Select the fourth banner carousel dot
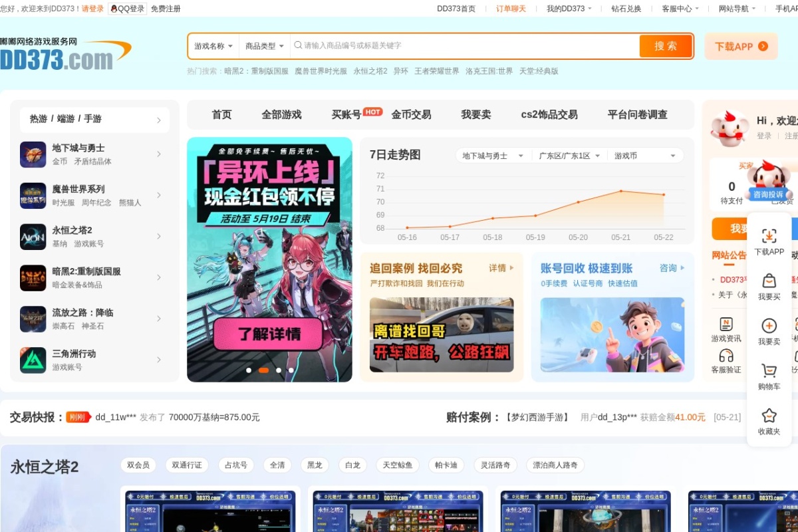798x532 pixels. pyautogui.click(x=291, y=370)
